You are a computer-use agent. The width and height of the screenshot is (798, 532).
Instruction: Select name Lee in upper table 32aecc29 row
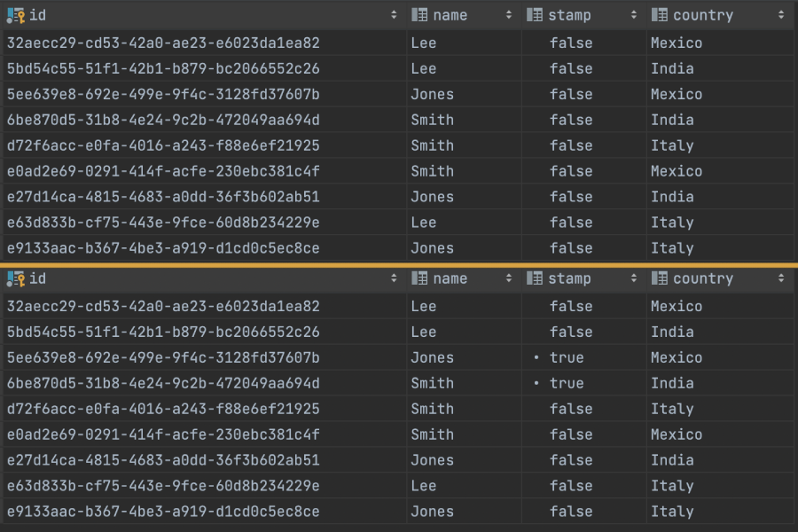click(424, 43)
